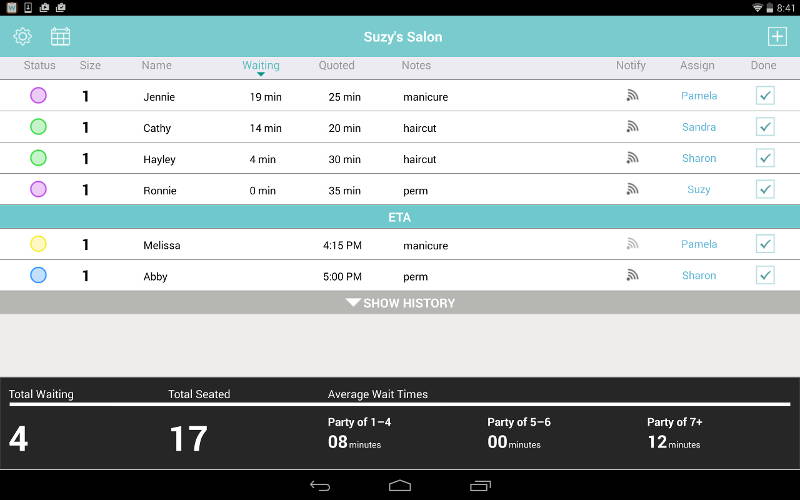The width and height of the screenshot is (800, 500).
Task: Open Cathy's name entry
Action: point(157,128)
